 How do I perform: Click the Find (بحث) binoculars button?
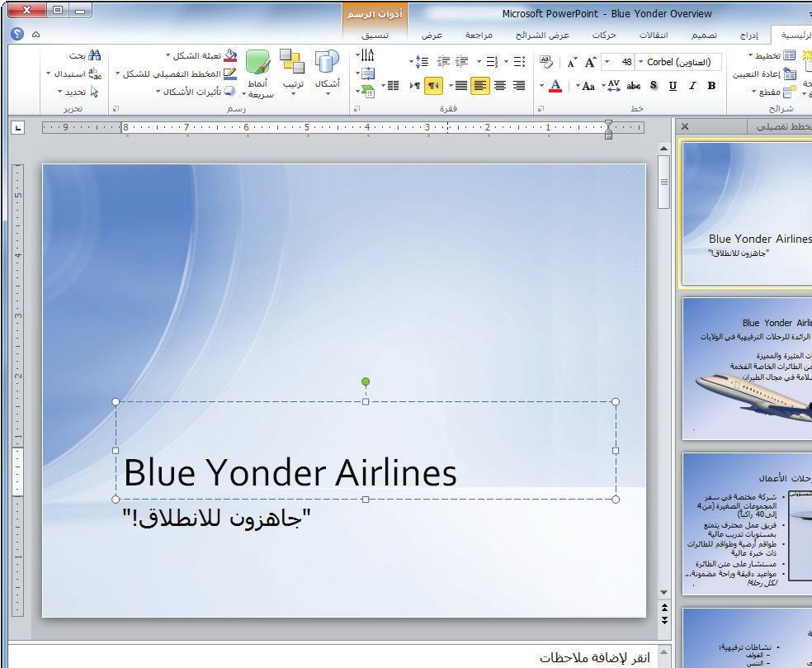click(86, 55)
